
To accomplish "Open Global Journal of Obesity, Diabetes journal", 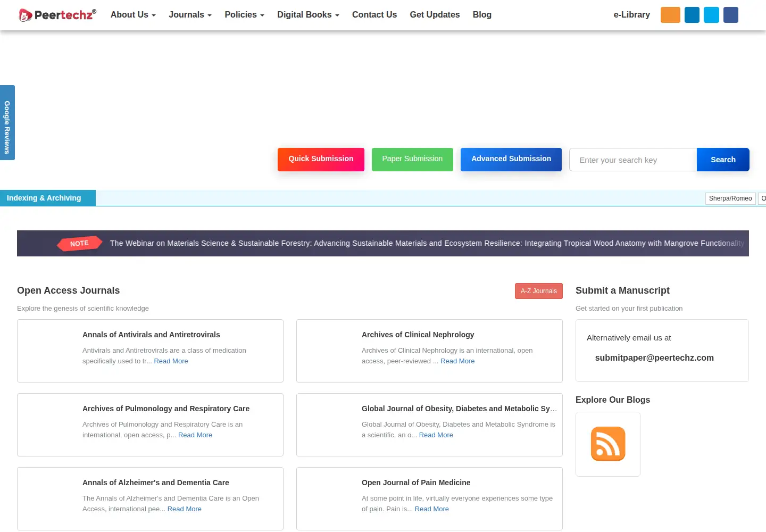I will (460, 409).
